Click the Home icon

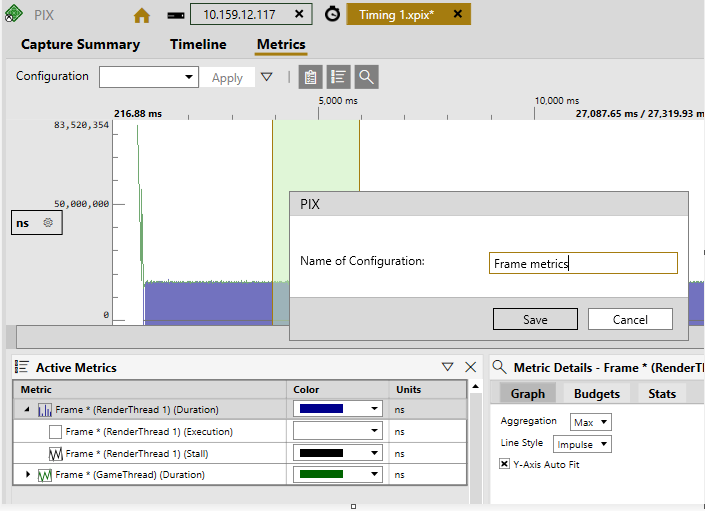142,16
